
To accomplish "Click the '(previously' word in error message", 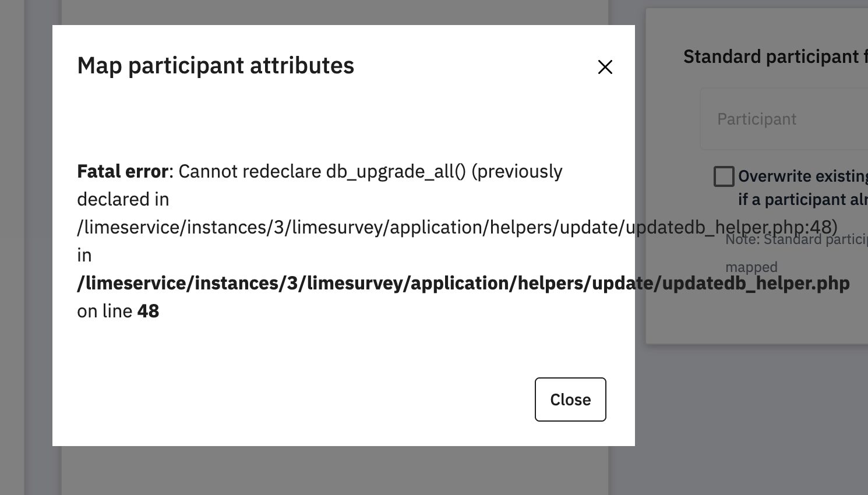I will click(x=517, y=171).
